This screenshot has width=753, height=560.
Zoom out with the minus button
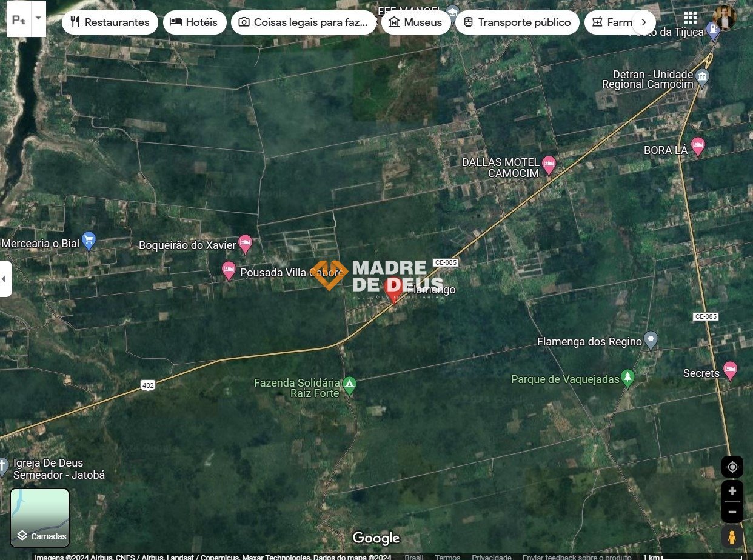pos(732,512)
